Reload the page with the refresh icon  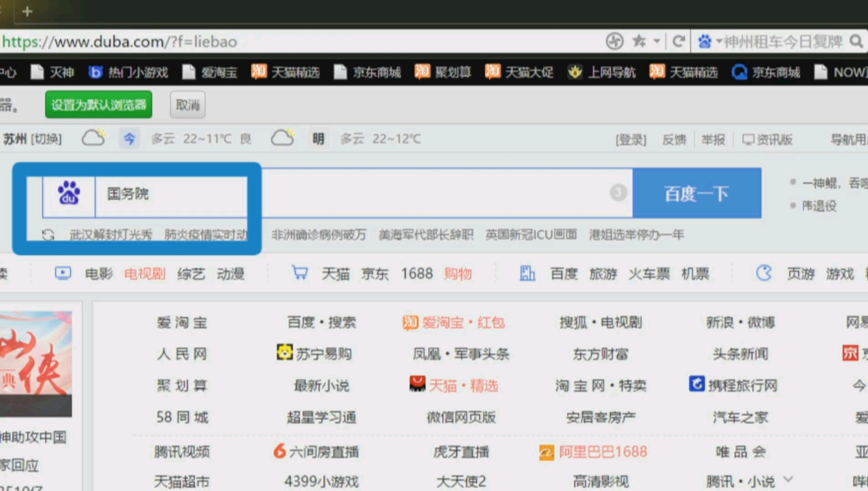(678, 41)
